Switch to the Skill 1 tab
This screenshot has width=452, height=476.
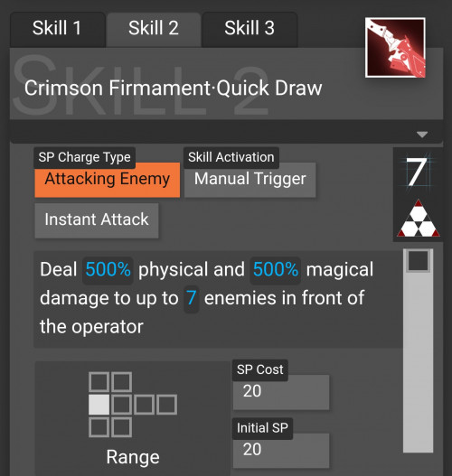[58, 29]
